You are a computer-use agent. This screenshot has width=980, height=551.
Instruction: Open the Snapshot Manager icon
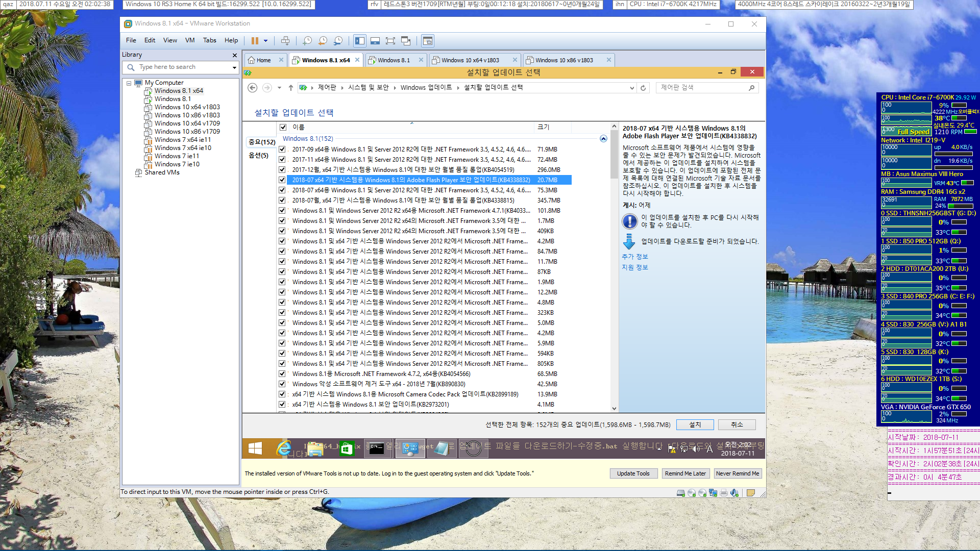[x=338, y=41]
